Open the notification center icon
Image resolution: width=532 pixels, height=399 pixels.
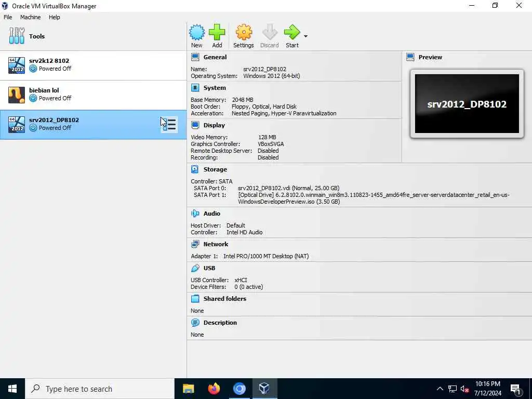point(516,389)
